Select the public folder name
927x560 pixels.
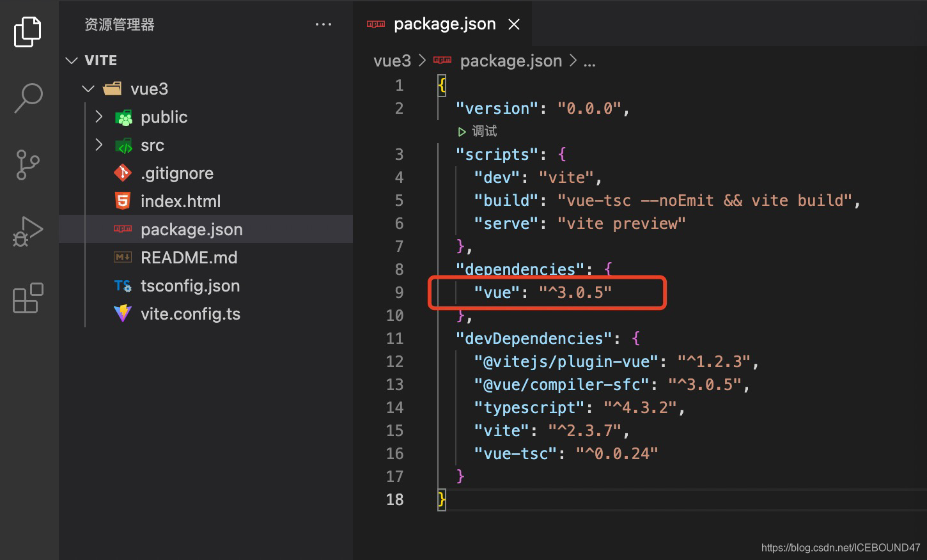click(164, 117)
